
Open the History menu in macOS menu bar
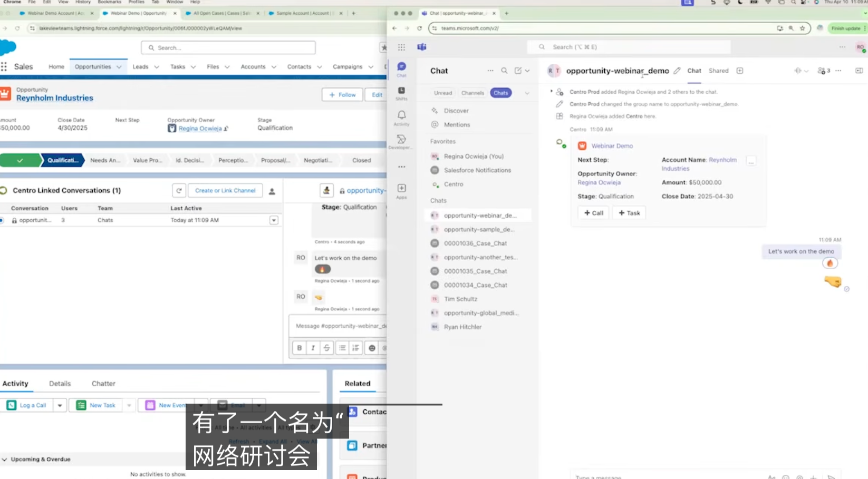pos(83,2)
